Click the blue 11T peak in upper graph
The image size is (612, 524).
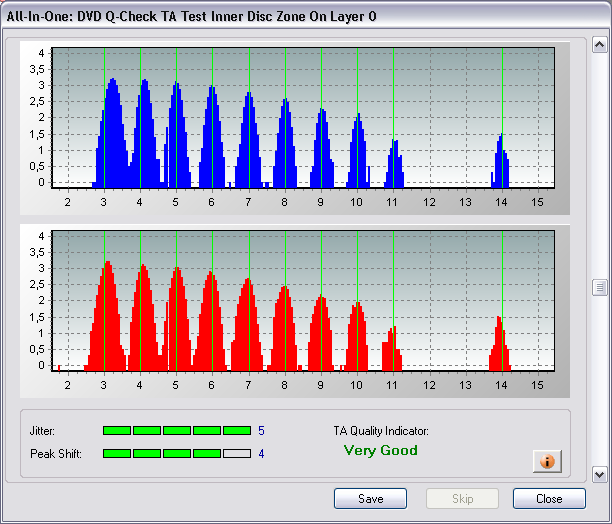394,164
